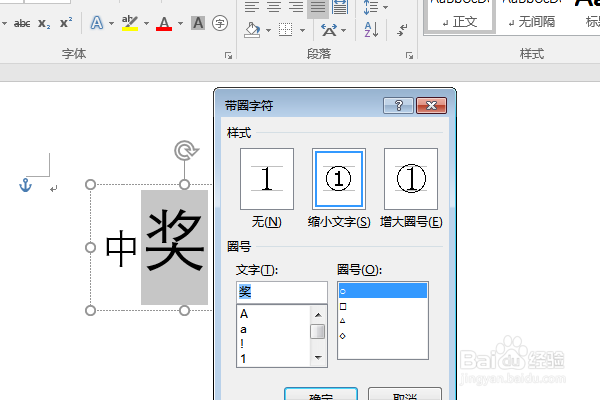Toggle subscript formatting

pos(44,23)
